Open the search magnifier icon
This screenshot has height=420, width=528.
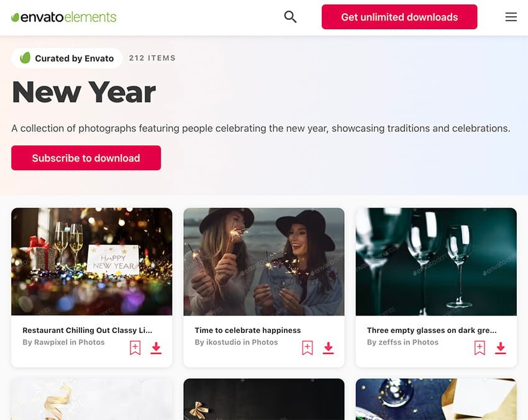tap(290, 17)
